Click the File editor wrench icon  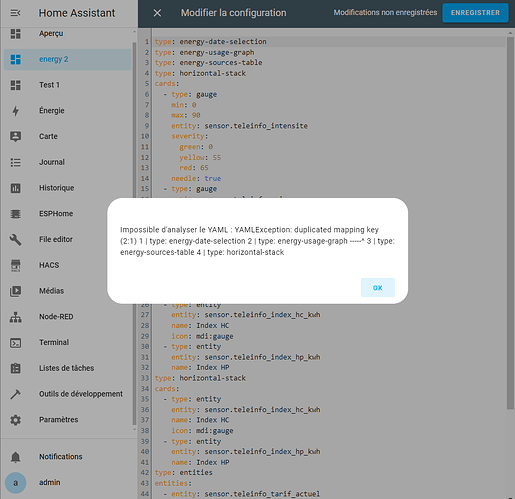tap(15, 239)
